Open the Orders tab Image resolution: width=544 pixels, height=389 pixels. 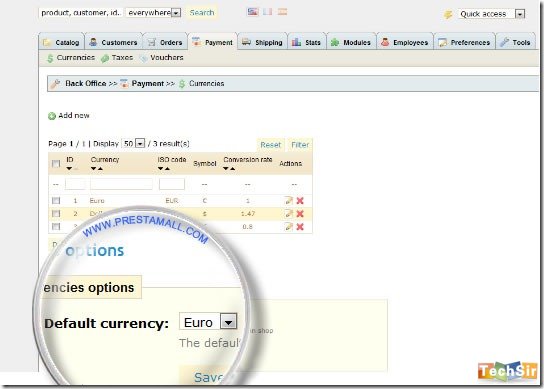pos(165,42)
